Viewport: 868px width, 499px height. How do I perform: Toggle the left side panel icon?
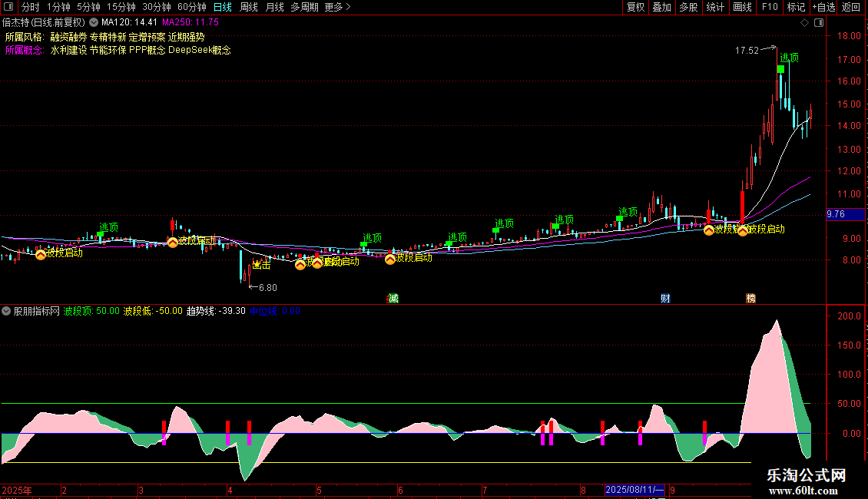(8, 7)
